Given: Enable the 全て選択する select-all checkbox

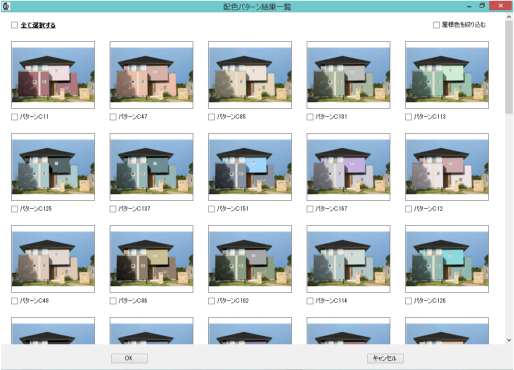Looking at the screenshot, I should 14,25.
